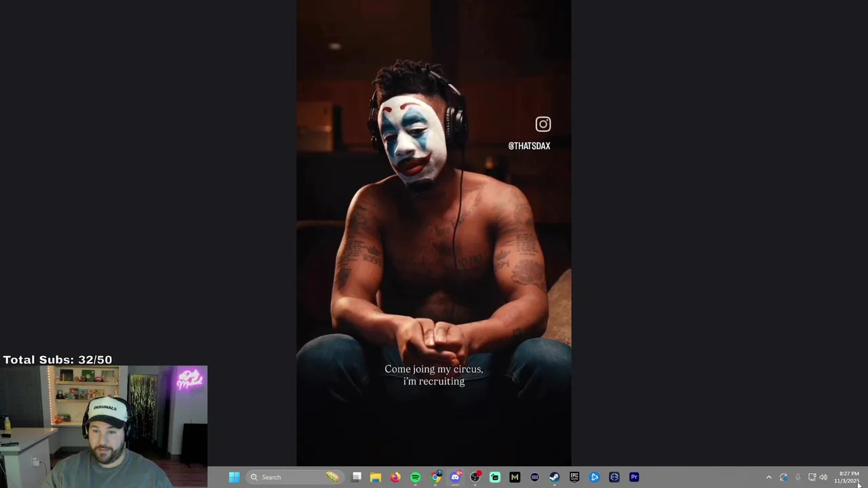Open Epic Games Launcher from the taskbar

pos(574,477)
